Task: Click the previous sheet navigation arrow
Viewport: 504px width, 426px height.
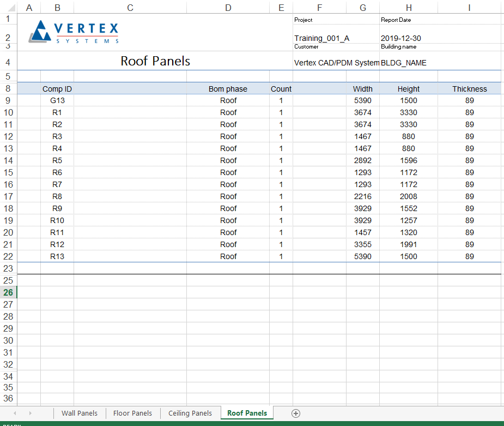Action: tap(15, 413)
